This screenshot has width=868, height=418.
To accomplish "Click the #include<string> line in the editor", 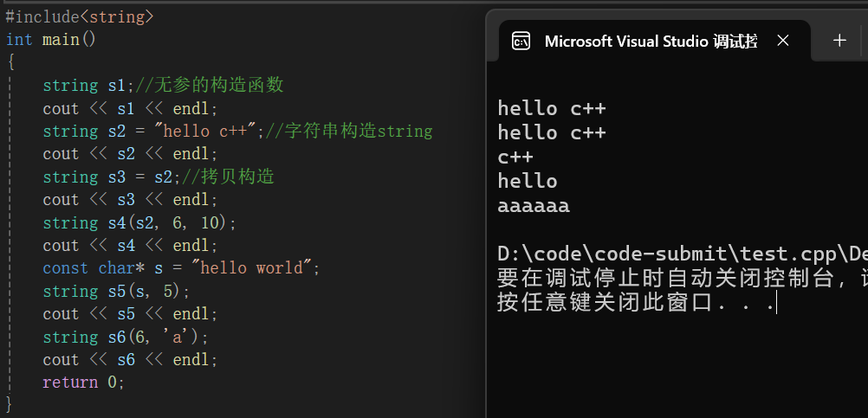I will tap(80, 16).
